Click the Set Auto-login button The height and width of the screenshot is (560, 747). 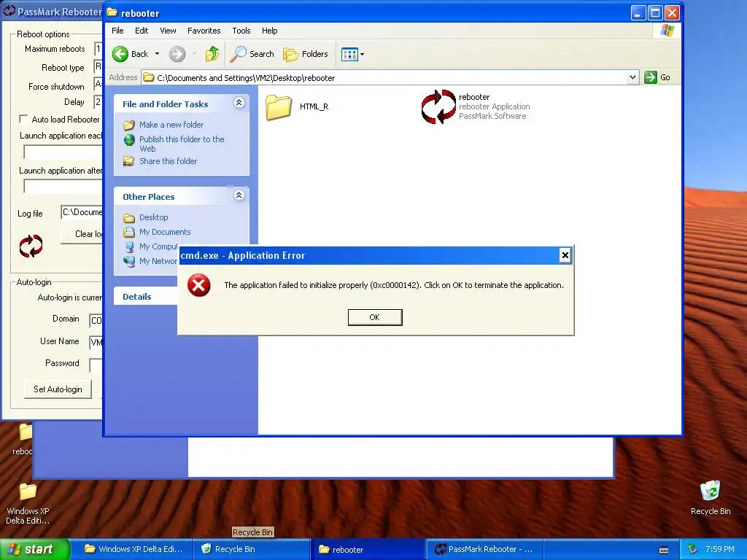tap(58, 389)
